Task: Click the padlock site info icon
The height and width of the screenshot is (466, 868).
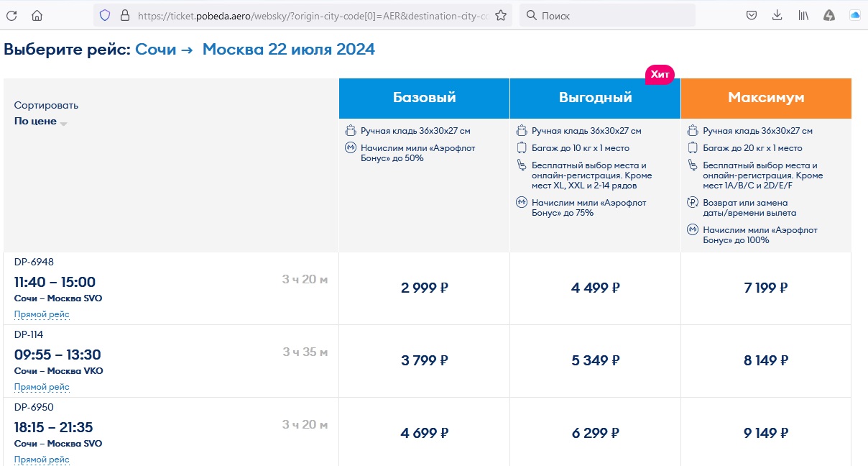Action: [124, 15]
